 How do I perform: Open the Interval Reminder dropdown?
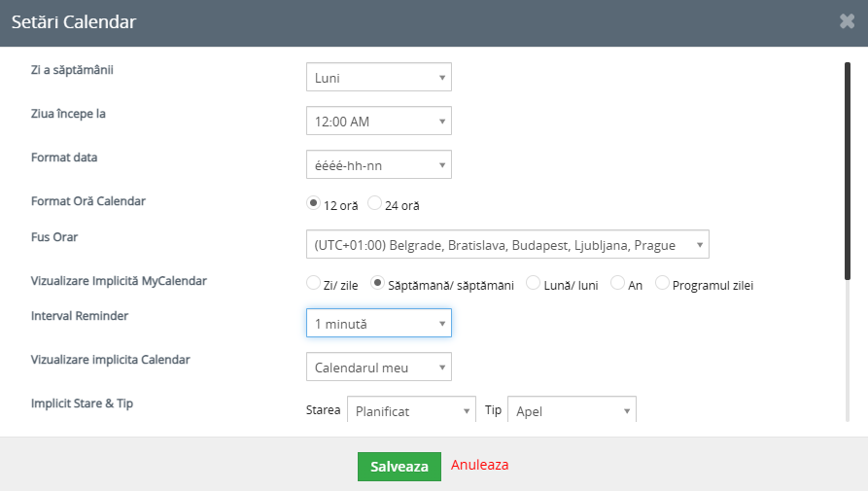[379, 323]
